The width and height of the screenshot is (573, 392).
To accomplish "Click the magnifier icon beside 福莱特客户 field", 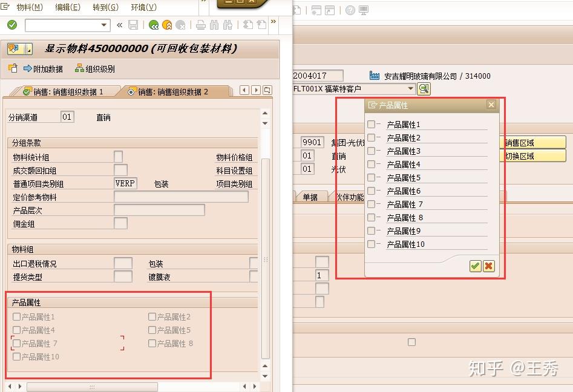I will point(424,88).
